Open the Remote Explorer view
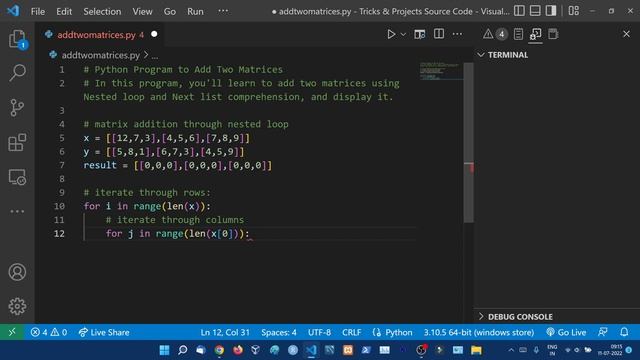 point(17,177)
